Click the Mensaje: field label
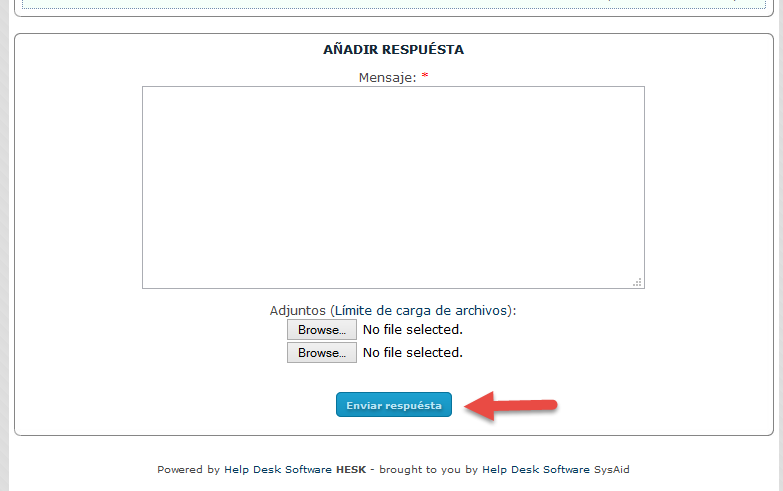This screenshot has width=783, height=491. [388, 78]
